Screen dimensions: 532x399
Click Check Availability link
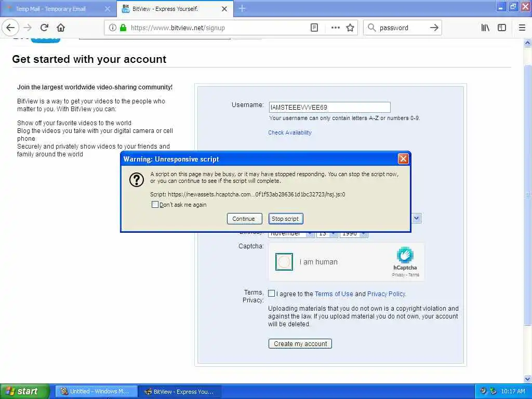tap(290, 132)
